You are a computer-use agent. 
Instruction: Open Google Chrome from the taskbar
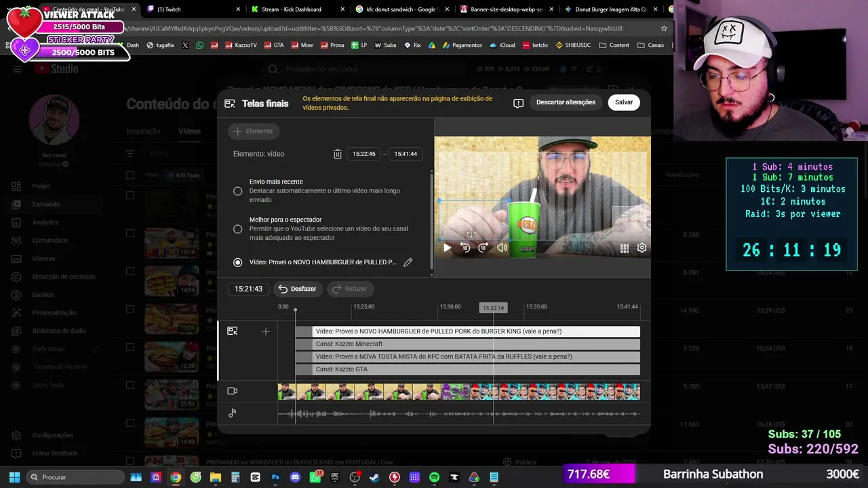coord(176,477)
